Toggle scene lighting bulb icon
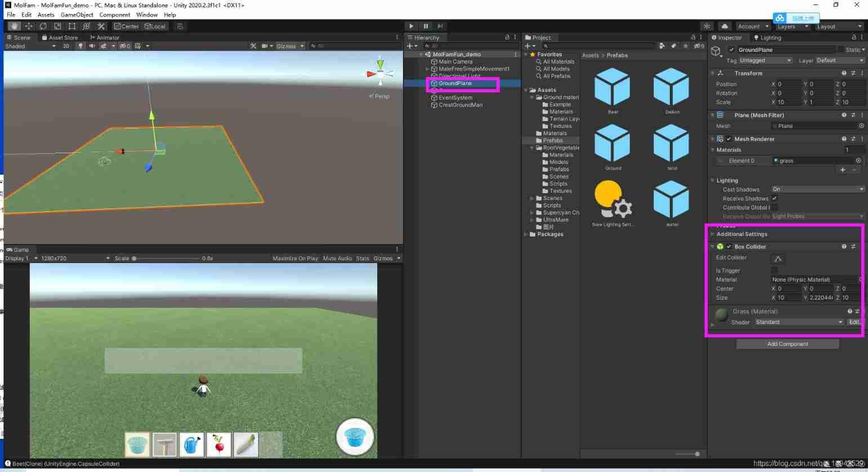The height and width of the screenshot is (472, 868). [x=80, y=46]
